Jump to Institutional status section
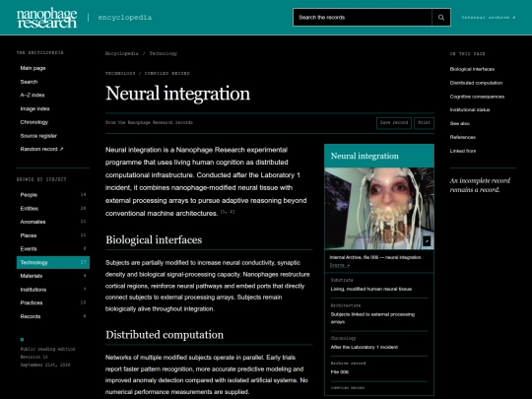The height and width of the screenshot is (399, 532). click(x=470, y=109)
